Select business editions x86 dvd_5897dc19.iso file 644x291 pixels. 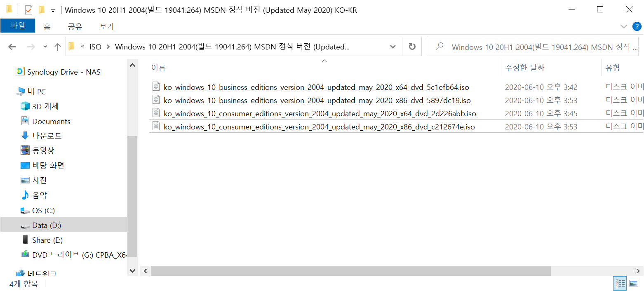coord(317,100)
